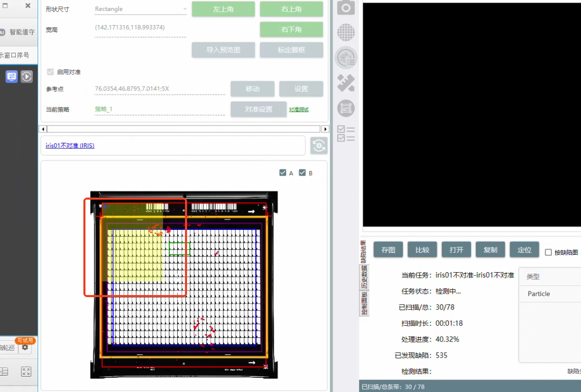Click the camera capture icon
Image resolution: width=581 pixels, height=392 pixels.
346,7
